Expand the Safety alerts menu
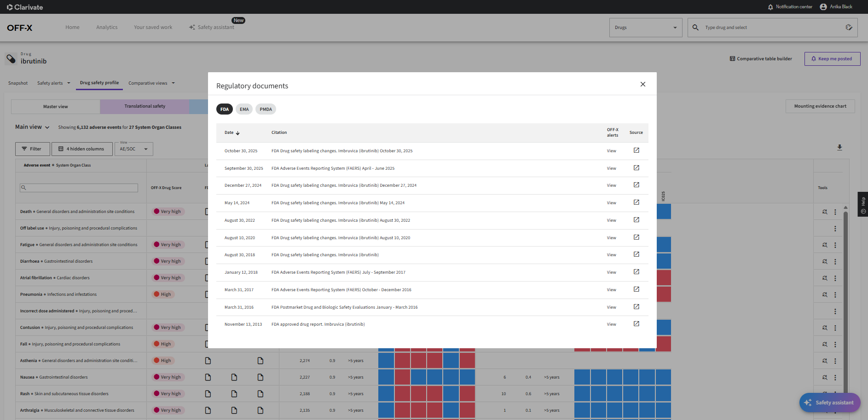The height and width of the screenshot is (420, 868). click(54, 83)
